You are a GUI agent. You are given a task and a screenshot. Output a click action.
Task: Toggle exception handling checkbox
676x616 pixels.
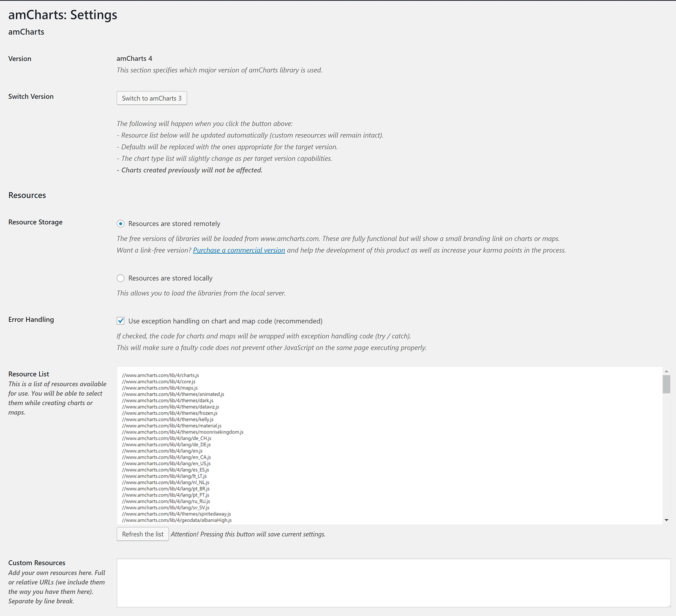tap(120, 321)
